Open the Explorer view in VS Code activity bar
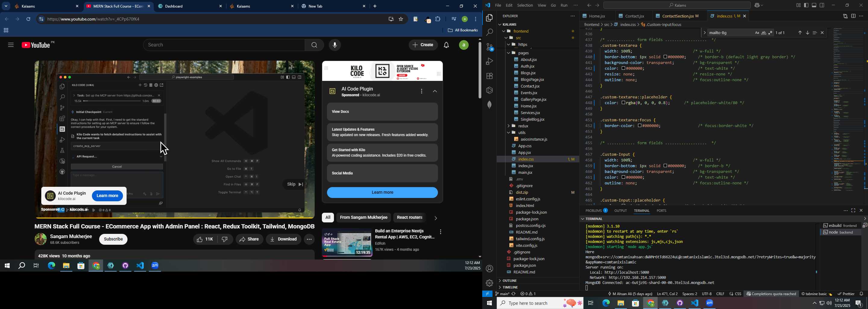This screenshot has height=309, width=868. click(x=489, y=18)
